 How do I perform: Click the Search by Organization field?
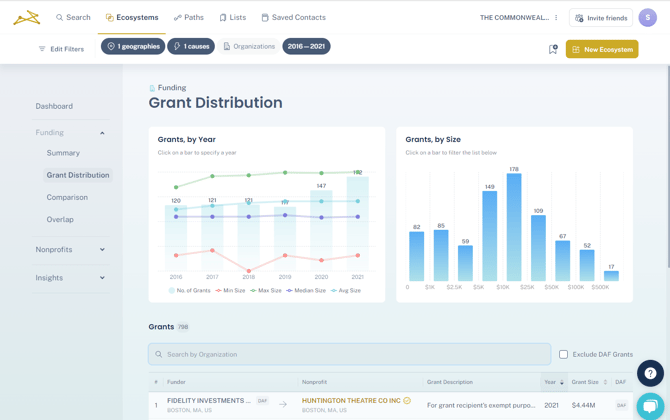pyautogui.click(x=350, y=354)
